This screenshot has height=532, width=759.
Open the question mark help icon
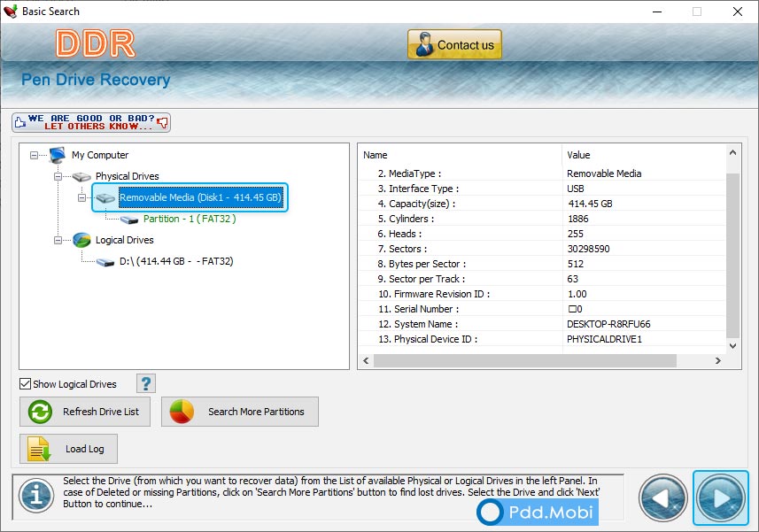pos(146,383)
